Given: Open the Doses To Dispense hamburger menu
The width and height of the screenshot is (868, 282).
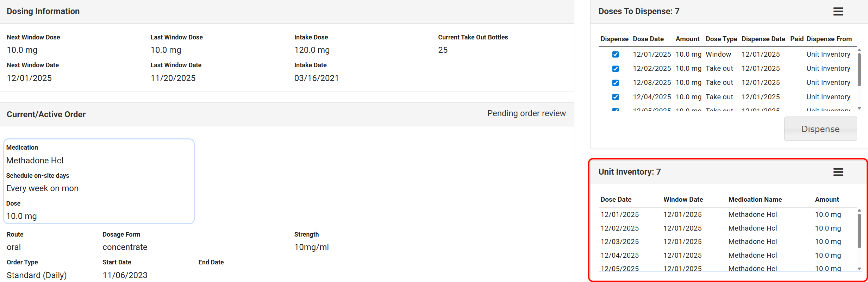Looking at the screenshot, I should 838,12.
